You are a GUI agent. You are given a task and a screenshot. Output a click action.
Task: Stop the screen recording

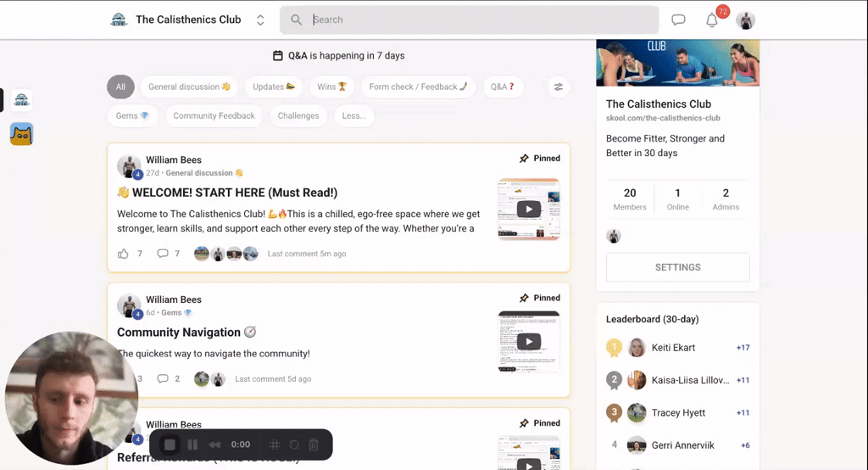[170, 445]
